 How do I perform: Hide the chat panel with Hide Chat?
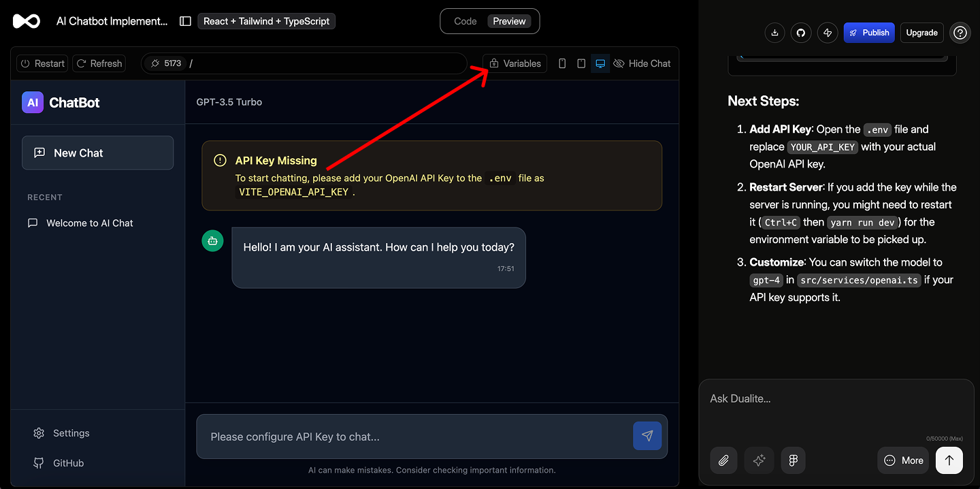[x=642, y=63]
